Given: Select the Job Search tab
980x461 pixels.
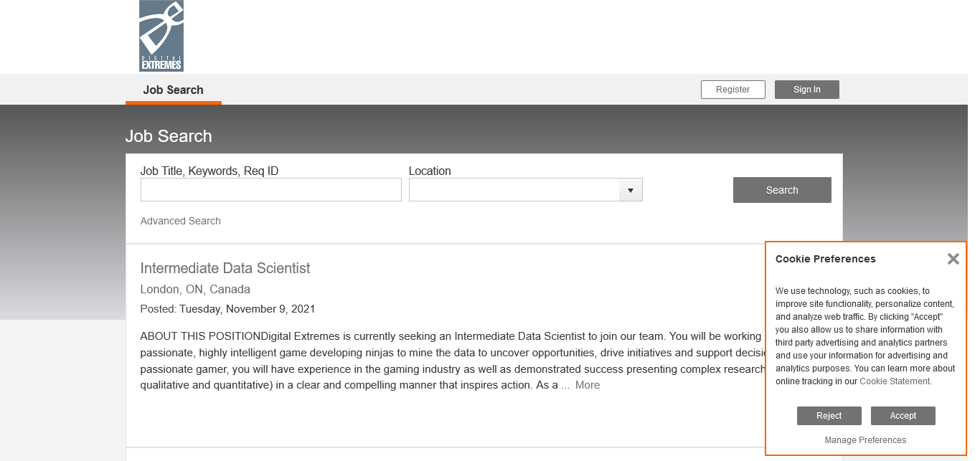Looking at the screenshot, I should pos(173,90).
